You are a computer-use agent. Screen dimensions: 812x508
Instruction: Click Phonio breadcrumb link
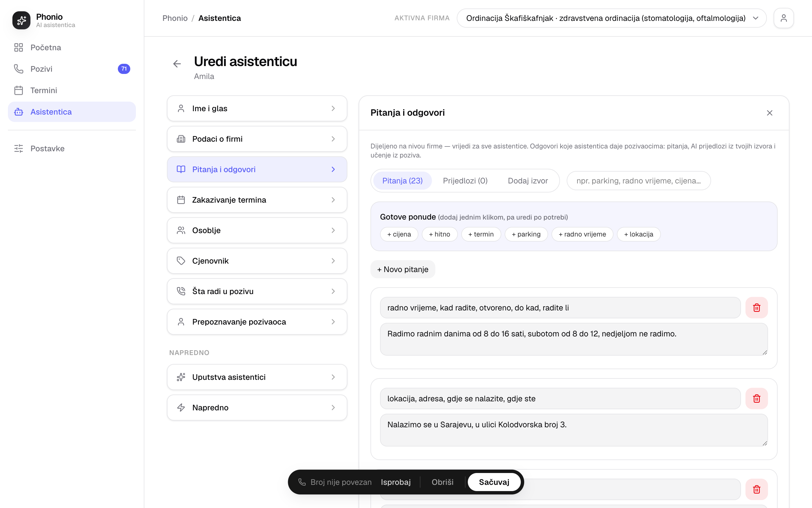click(175, 18)
